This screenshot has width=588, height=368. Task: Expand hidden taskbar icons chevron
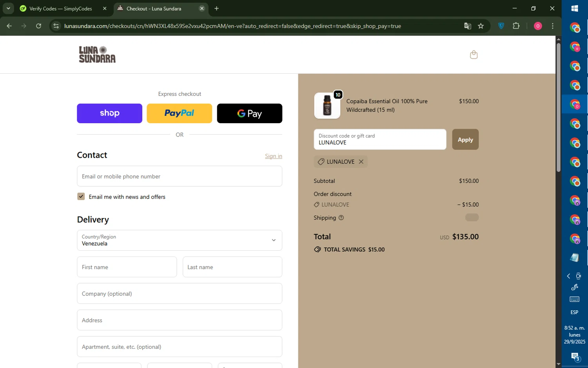(x=568, y=276)
